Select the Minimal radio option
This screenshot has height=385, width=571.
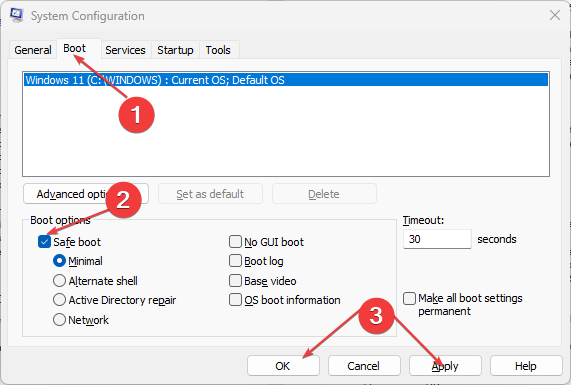click(x=59, y=261)
